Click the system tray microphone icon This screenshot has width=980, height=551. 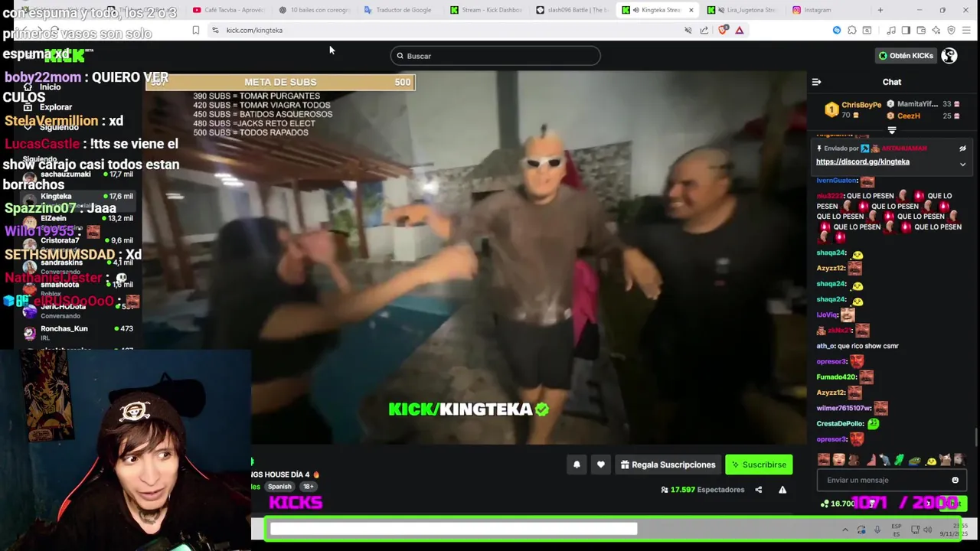pos(877,530)
